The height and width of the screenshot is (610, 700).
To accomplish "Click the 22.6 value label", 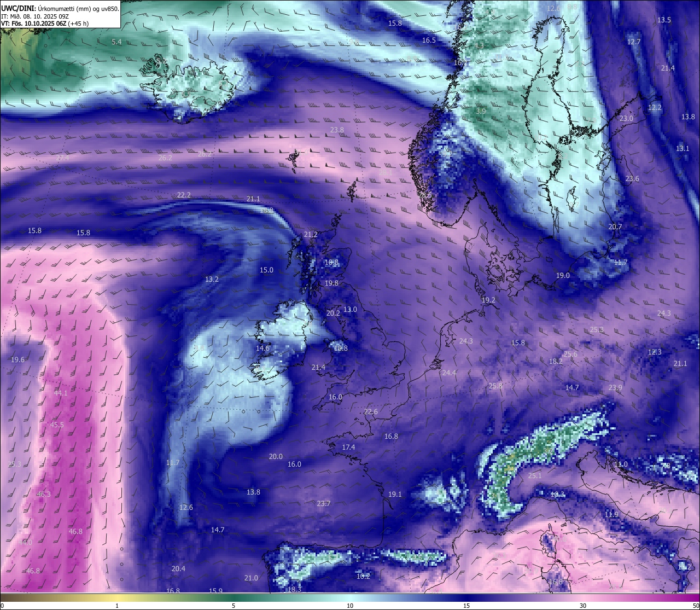I will (x=371, y=411).
